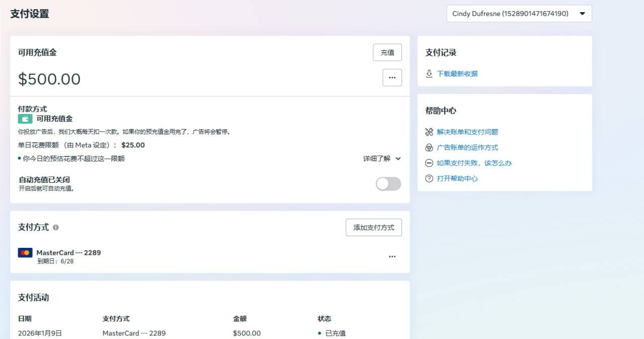
Task: Open the Cindy Dufresne account dropdown
Action: coord(519,14)
